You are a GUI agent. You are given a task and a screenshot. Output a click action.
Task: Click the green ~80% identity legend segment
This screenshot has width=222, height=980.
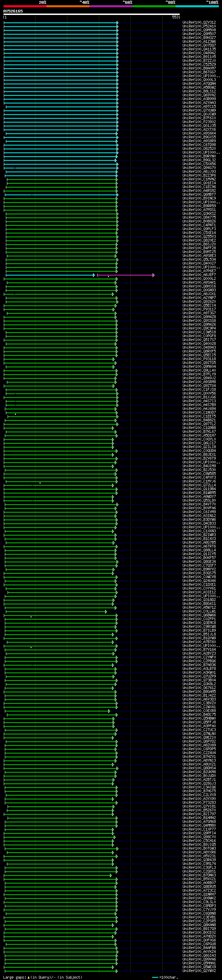point(154,6)
